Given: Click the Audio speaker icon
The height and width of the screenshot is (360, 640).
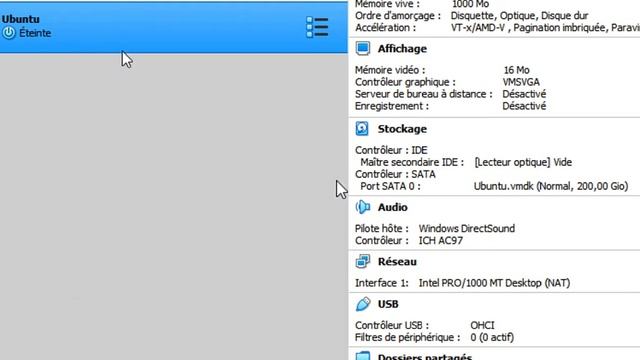Looking at the screenshot, I should 362,207.
